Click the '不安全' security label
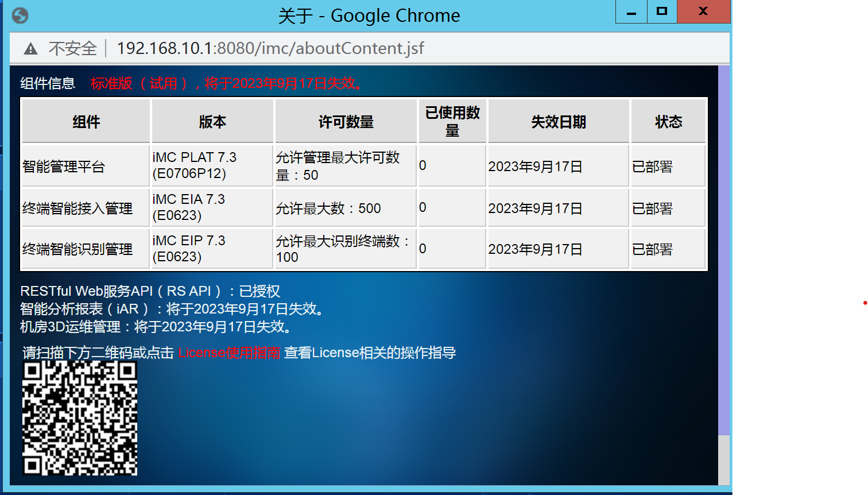The width and height of the screenshot is (868, 495). 73,49
